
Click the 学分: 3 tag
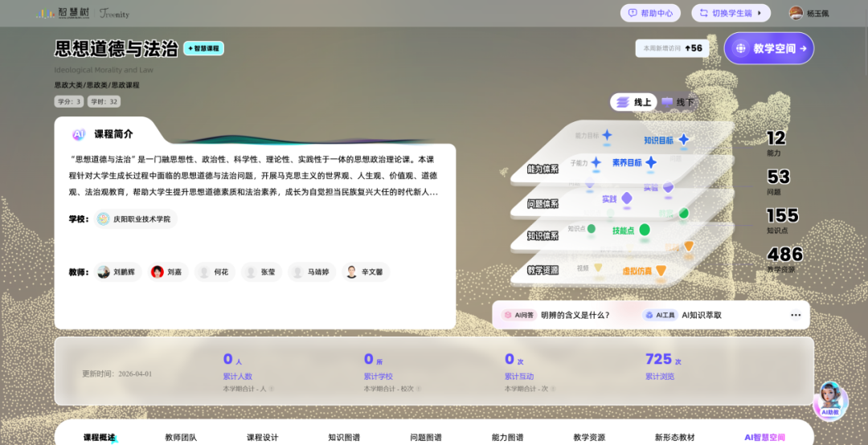coord(68,102)
